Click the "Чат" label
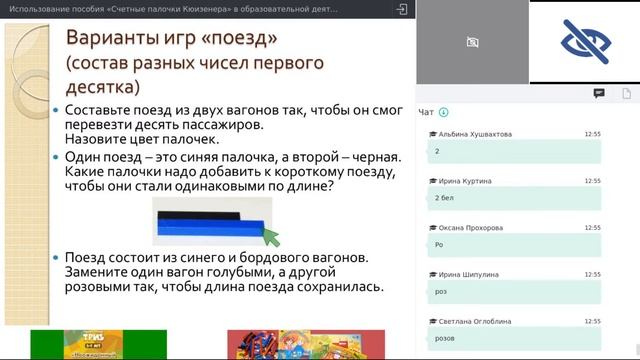 tap(426, 112)
